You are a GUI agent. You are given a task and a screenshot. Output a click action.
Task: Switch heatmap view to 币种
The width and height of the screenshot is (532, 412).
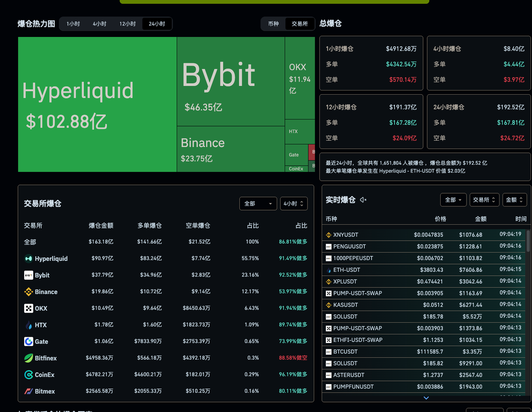(273, 24)
